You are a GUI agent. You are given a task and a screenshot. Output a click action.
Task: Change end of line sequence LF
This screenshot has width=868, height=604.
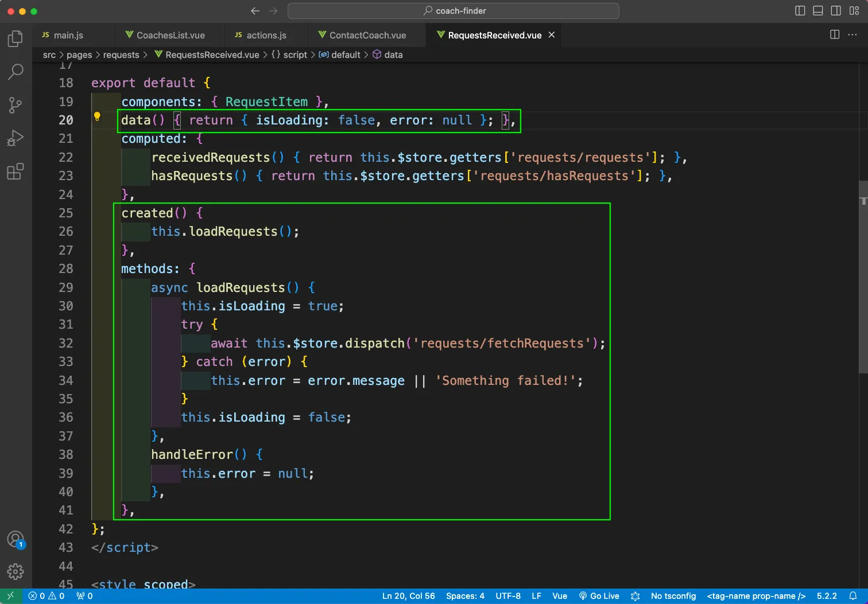pyautogui.click(x=536, y=596)
